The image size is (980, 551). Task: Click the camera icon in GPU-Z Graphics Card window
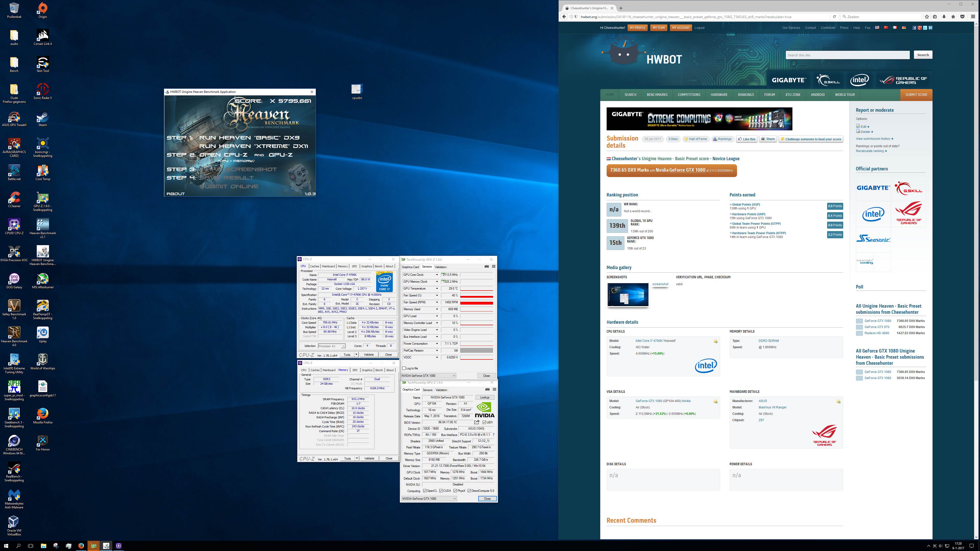(487, 389)
